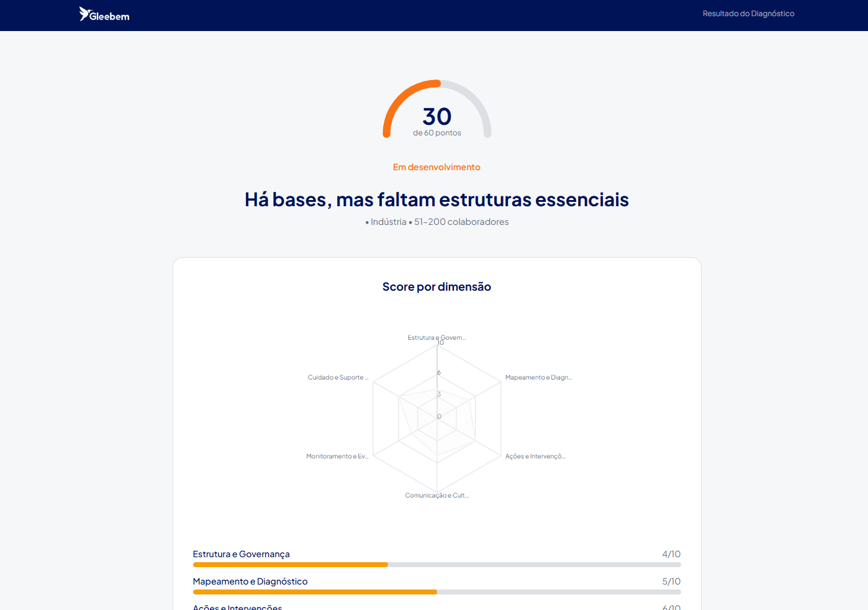The image size is (868, 610).
Task: Click the "Ações e Intervençõ..." radar axis label
Action: click(x=535, y=456)
